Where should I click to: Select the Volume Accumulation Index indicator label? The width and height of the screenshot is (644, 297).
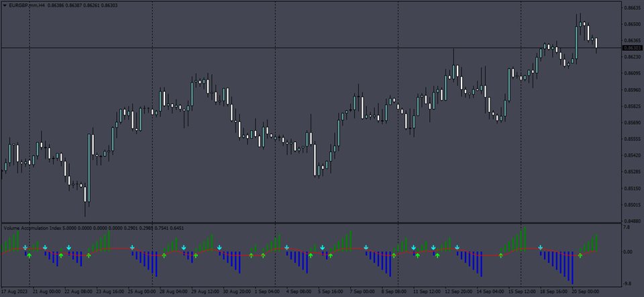click(x=32, y=227)
